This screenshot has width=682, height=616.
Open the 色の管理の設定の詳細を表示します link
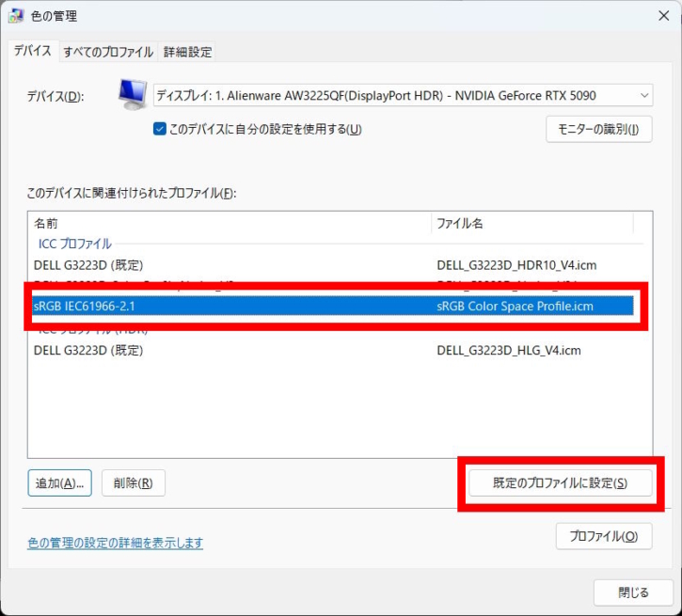coord(116,543)
